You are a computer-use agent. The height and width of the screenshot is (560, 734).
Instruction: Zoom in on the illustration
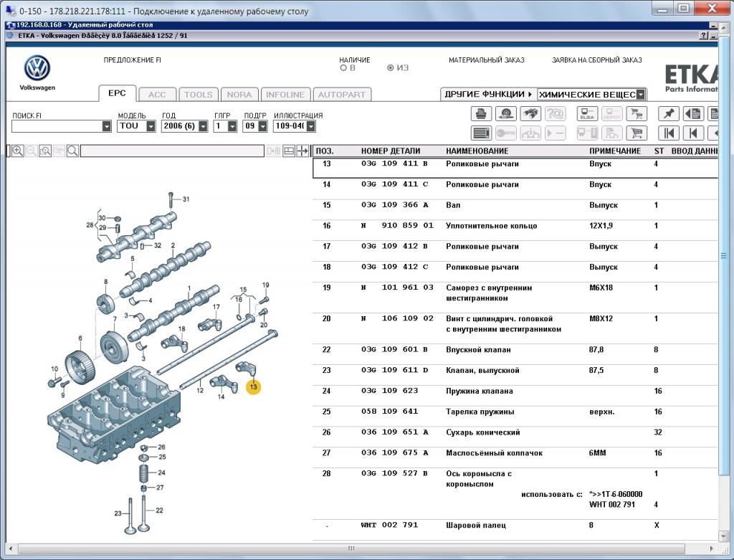pyautogui.click(x=18, y=151)
